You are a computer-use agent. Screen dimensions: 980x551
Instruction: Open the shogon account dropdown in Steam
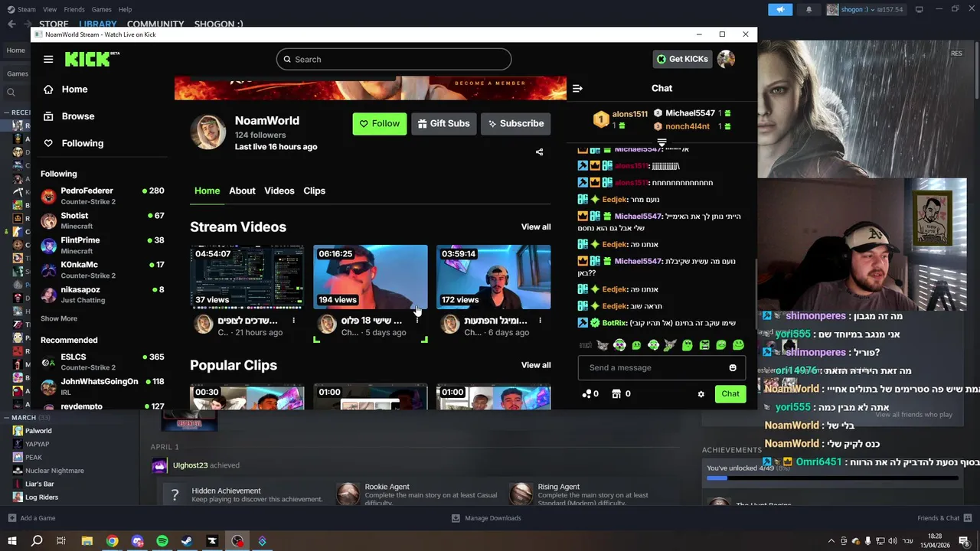pyautogui.click(x=865, y=9)
